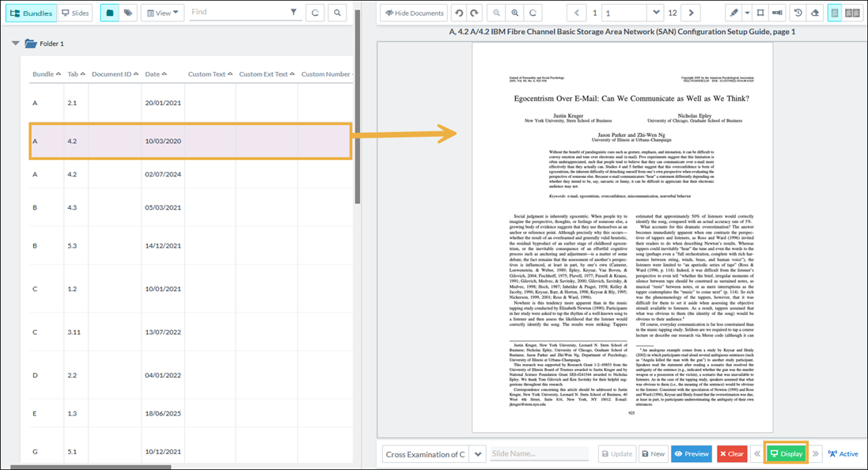Go to next slide double chevron
The image size is (868, 470).
[x=816, y=454]
